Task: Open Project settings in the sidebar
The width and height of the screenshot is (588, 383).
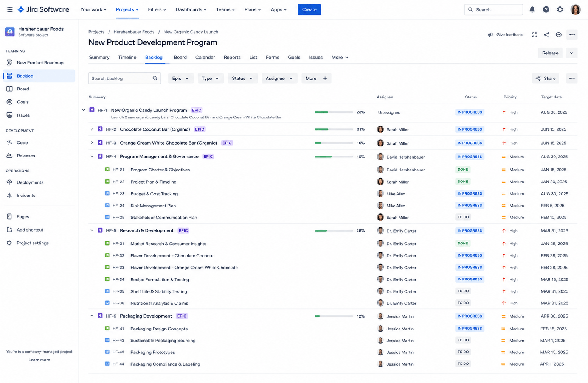Action: pyautogui.click(x=39, y=243)
